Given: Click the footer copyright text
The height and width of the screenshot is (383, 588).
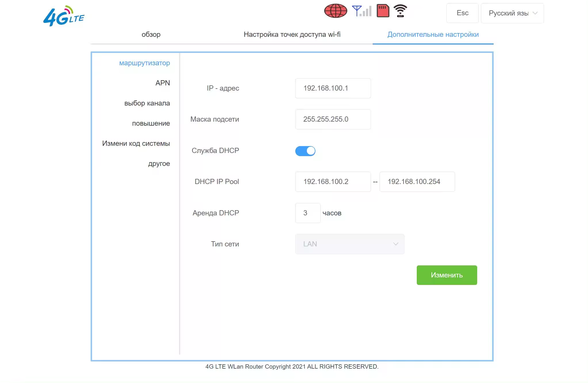Looking at the screenshot, I should pos(292,367).
